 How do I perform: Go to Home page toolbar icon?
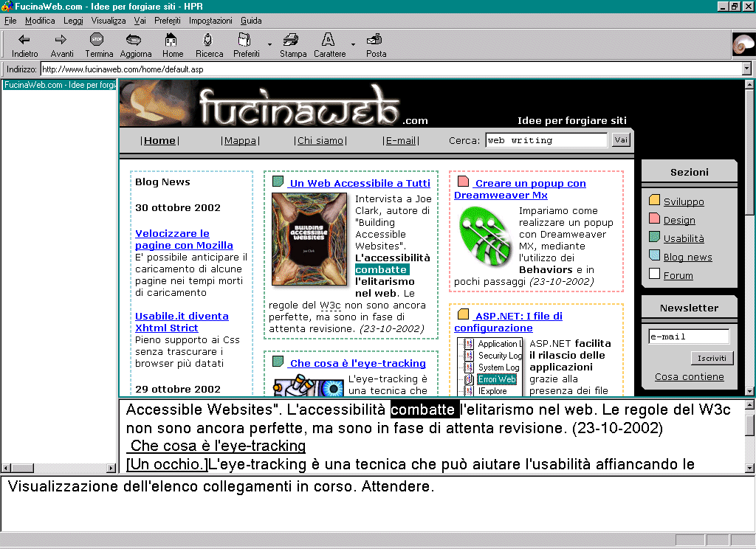click(171, 40)
